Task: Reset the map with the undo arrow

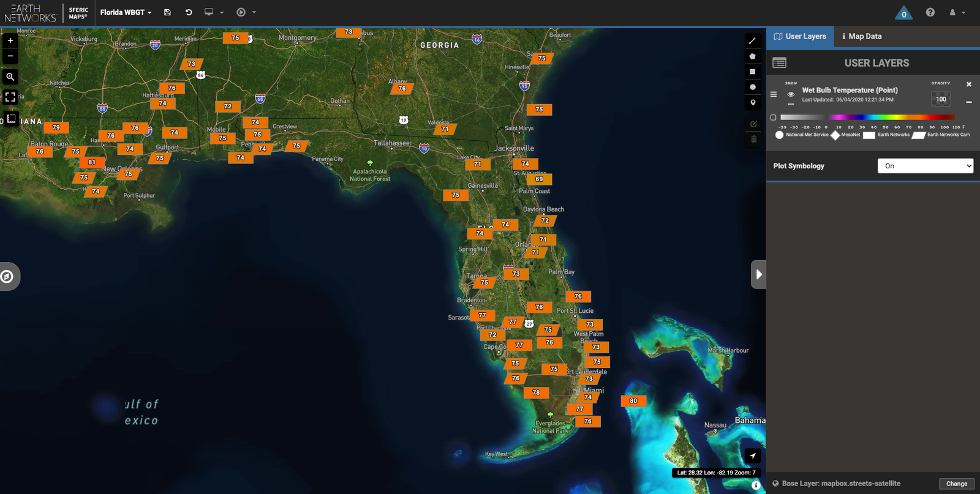Action: point(189,12)
